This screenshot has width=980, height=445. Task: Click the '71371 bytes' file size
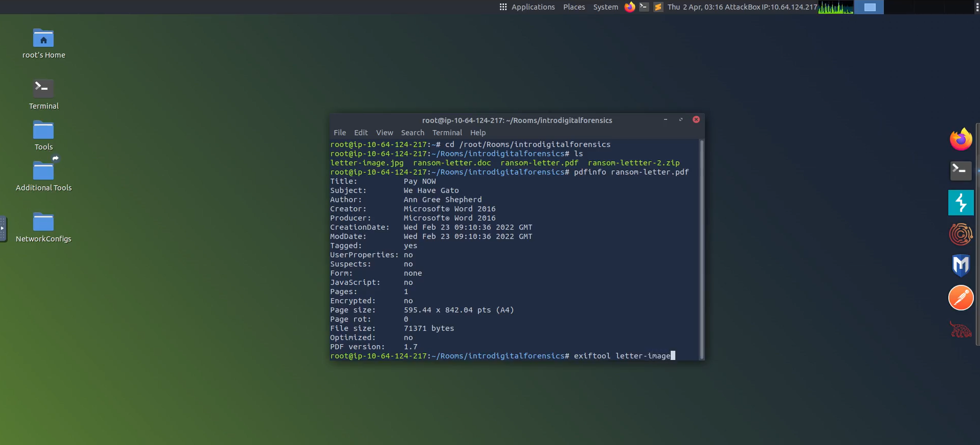(x=429, y=328)
